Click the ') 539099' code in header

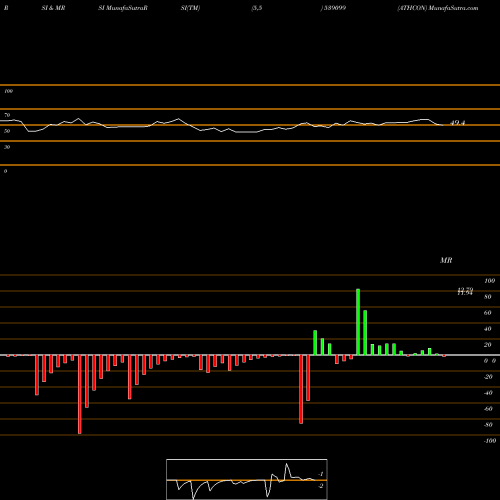tap(333, 8)
